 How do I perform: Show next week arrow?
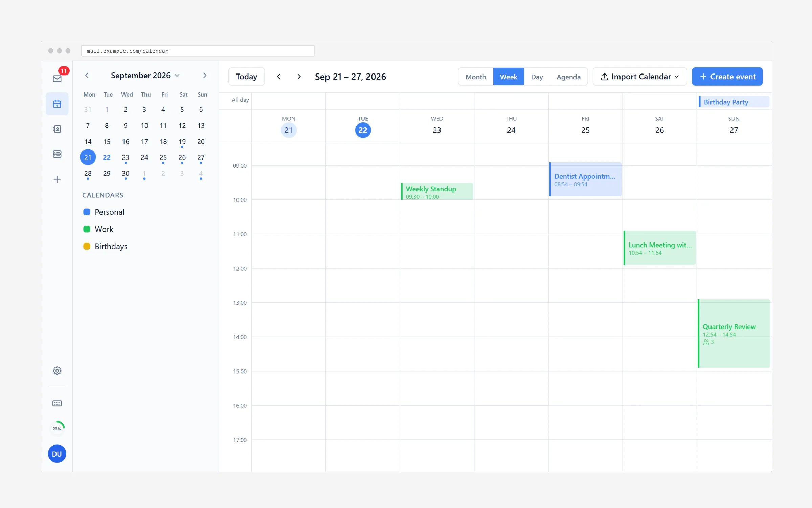299,77
